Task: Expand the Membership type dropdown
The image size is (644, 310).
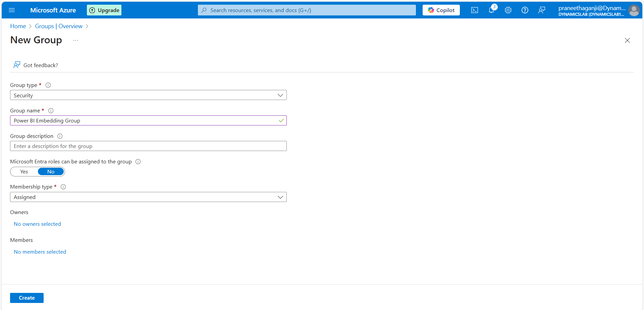Action: click(148, 197)
